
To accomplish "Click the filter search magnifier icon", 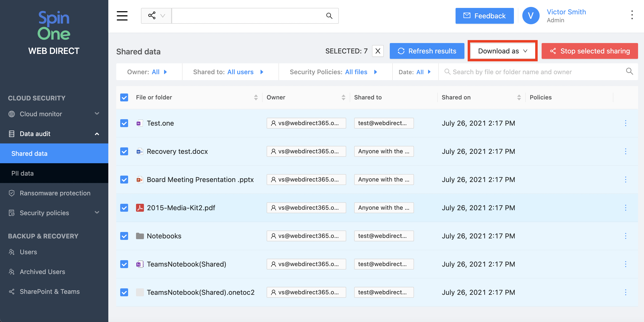I will [x=629, y=72].
